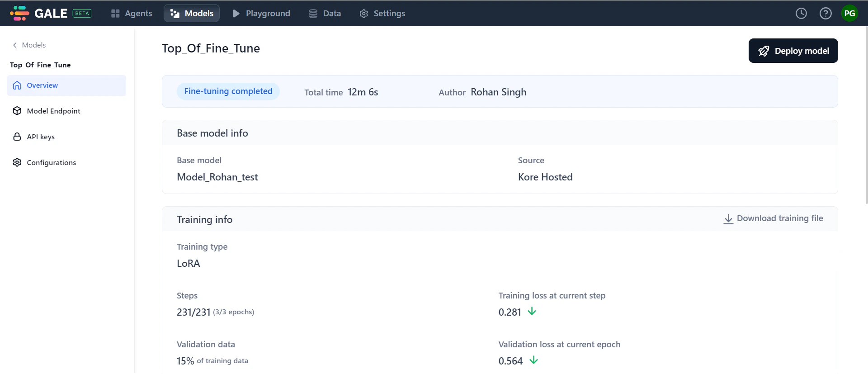Click the download arrow icon

pos(728,219)
